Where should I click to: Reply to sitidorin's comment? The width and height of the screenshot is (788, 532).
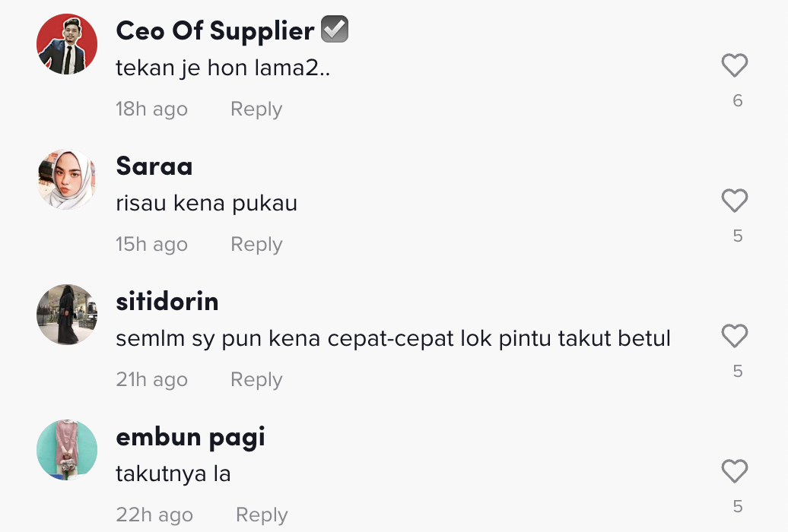256,380
